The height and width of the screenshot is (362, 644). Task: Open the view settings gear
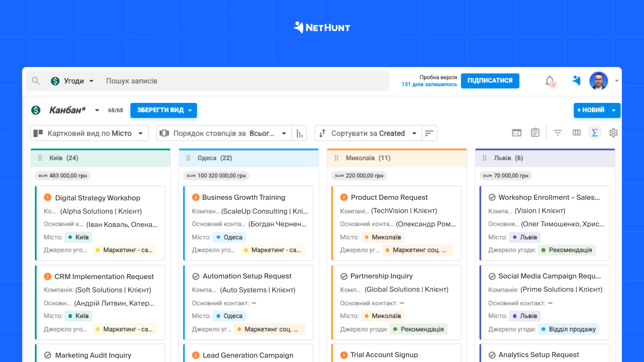(x=613, y=133)
